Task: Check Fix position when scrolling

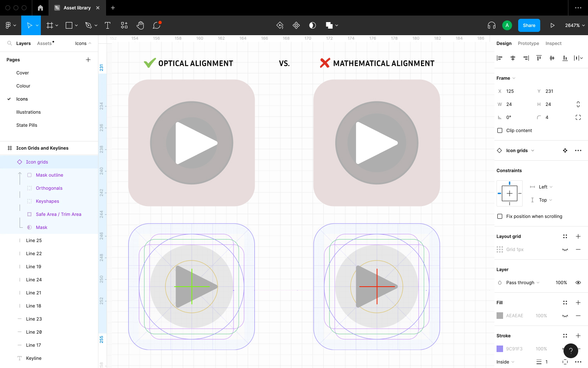Action: [x=500, y=216]
